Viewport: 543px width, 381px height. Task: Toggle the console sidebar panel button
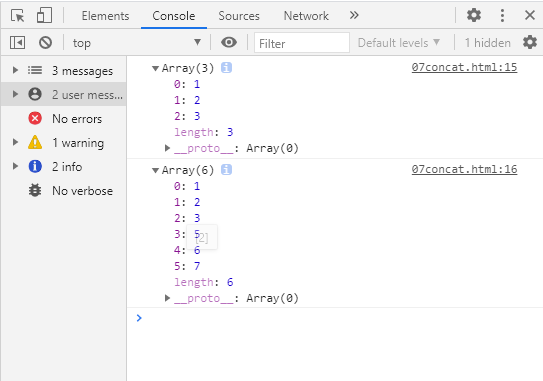pyautogui.click(x=17, y=43)
